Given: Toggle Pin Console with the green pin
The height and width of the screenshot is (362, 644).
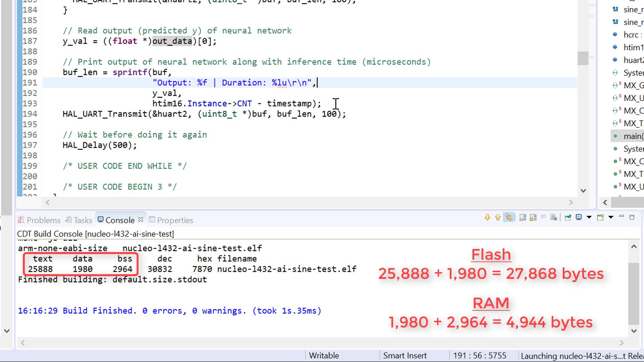Looking at the screenshot, I should pos(568,218).
